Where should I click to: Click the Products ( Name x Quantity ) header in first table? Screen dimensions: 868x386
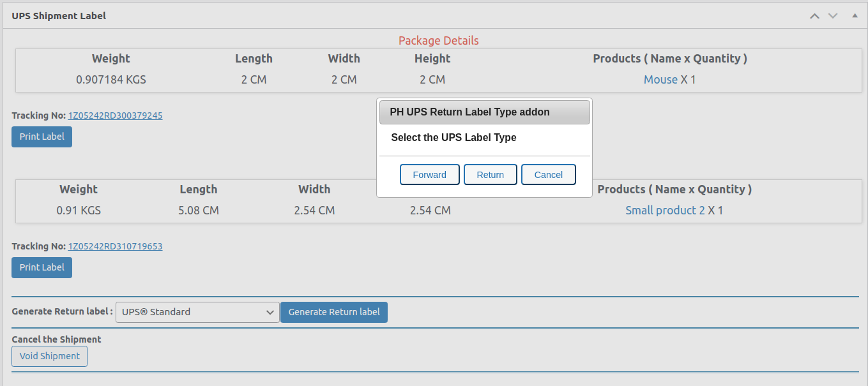(x=670, y=59)
